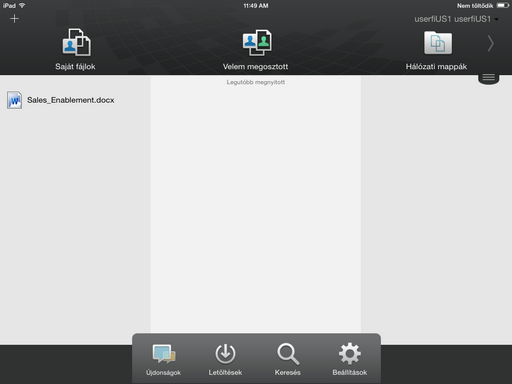The image size is (512, 384).
Task: Tap the Keresés label in the bottom bar
Action: click(x=288, y=372)
